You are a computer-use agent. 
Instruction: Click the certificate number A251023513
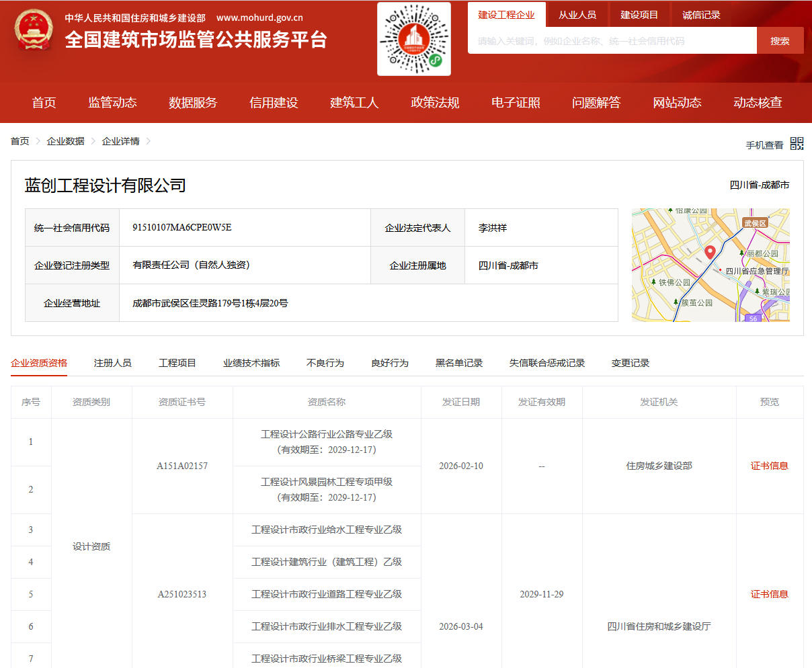click(x=182, y=594)
